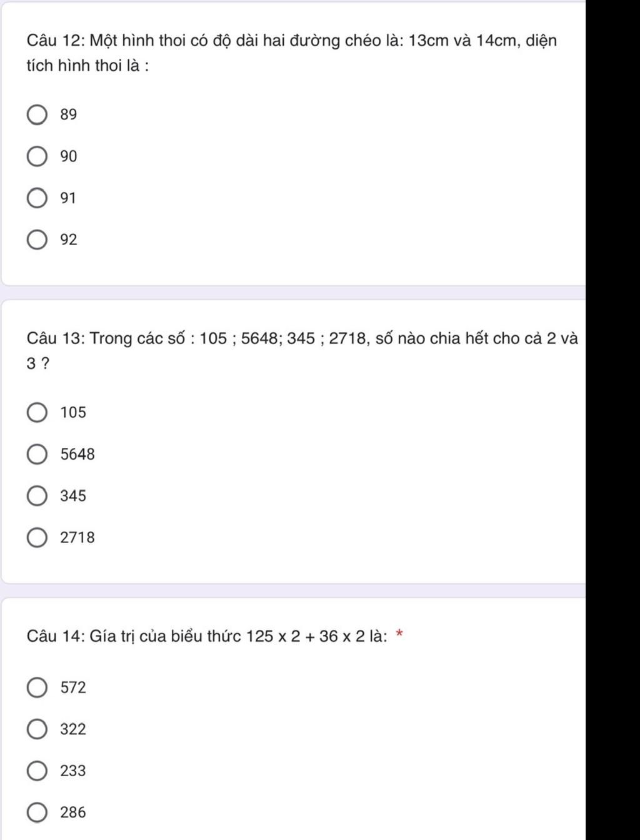Image resolution: width=640 pixels, height=840 pixels.
Task: Click the "5648" answer label text
Action: 77,455
